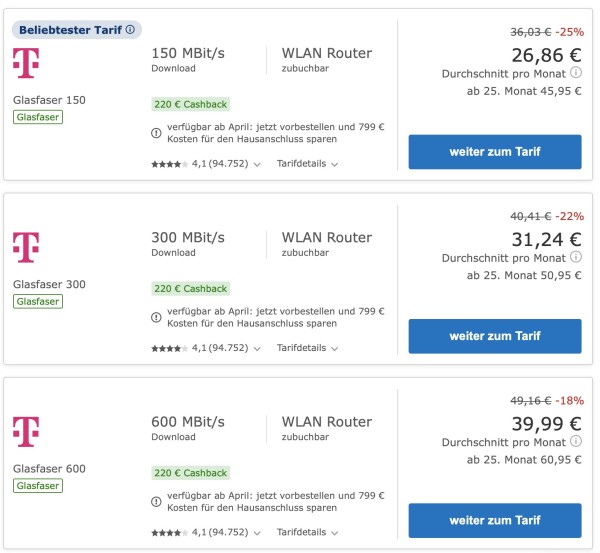Click the Telekom logo on Glasfaser 300

tap(26, 248)
